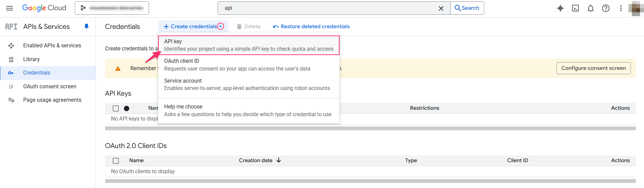The width and height of the screenshot is (644, 188).
Task: Open the help question mark icon
Action: (606, 8)
